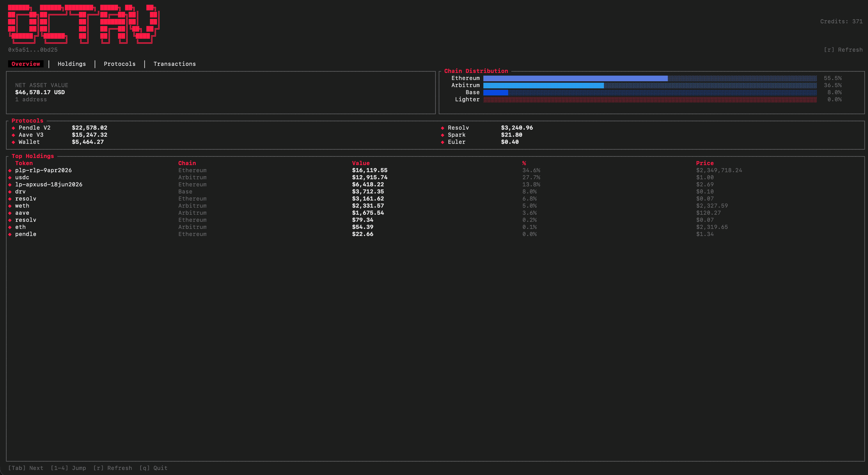Screen dimensions: 868x475
Task: Click the diamond marker next to Wallet
Action: [13, 142]
